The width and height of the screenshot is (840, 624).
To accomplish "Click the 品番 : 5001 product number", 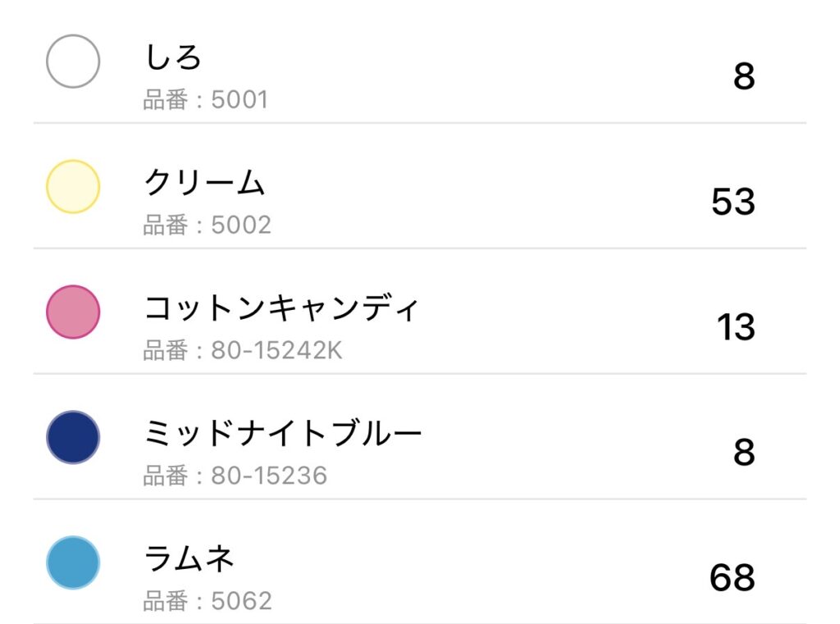I will click(x=206, y=100).
